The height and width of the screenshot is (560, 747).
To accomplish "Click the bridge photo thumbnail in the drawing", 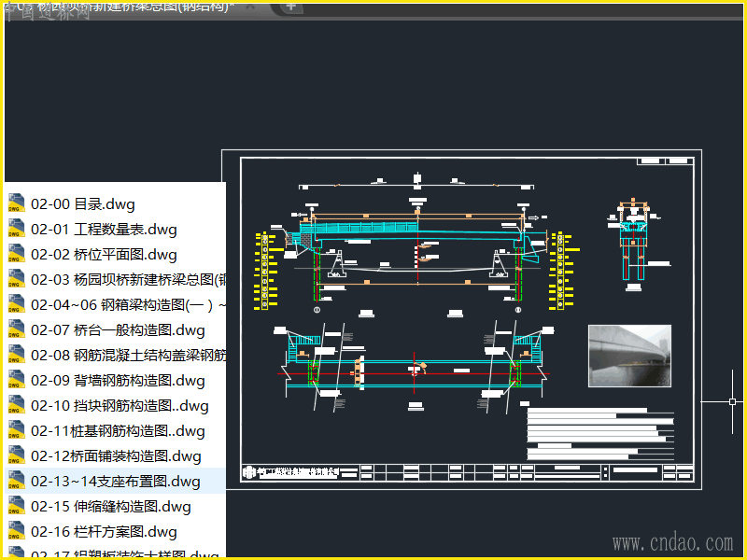I will tap(629, 356).
